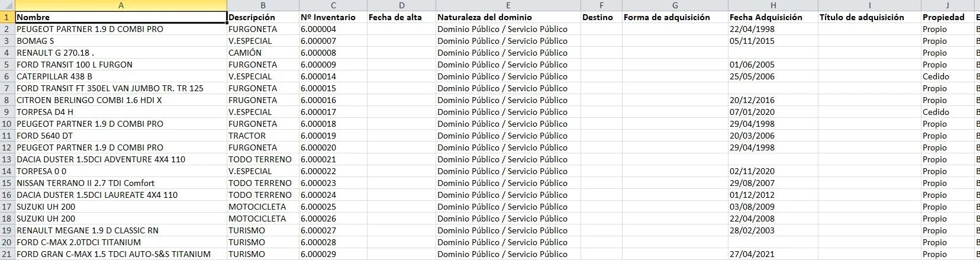Select column A header

tap(121, 5)
